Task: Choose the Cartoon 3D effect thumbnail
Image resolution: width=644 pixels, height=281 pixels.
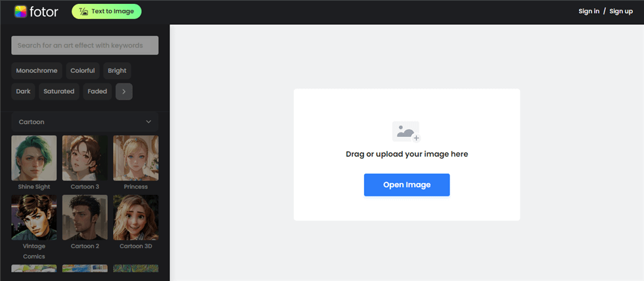Action: pyautogui.click(x=135, y=217)
